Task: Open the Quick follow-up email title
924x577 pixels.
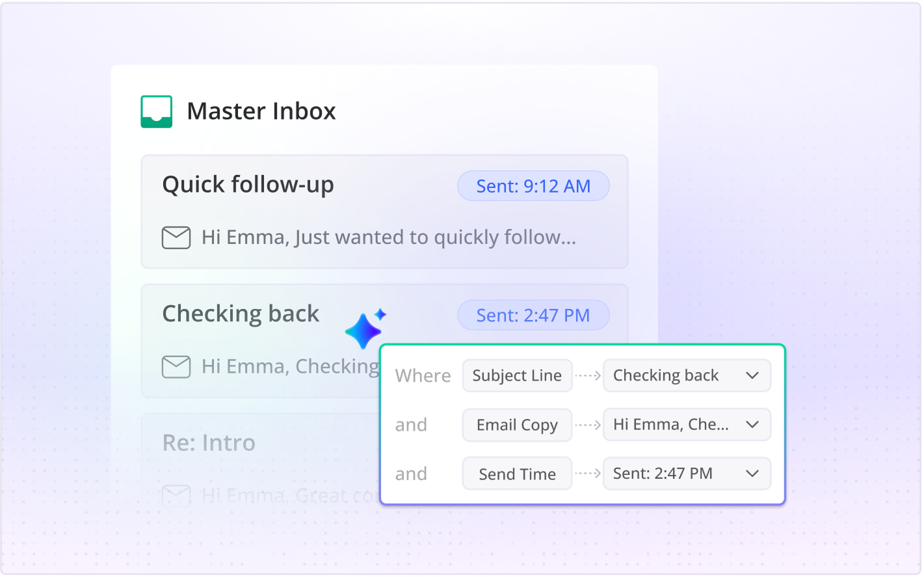Action: 248,185
